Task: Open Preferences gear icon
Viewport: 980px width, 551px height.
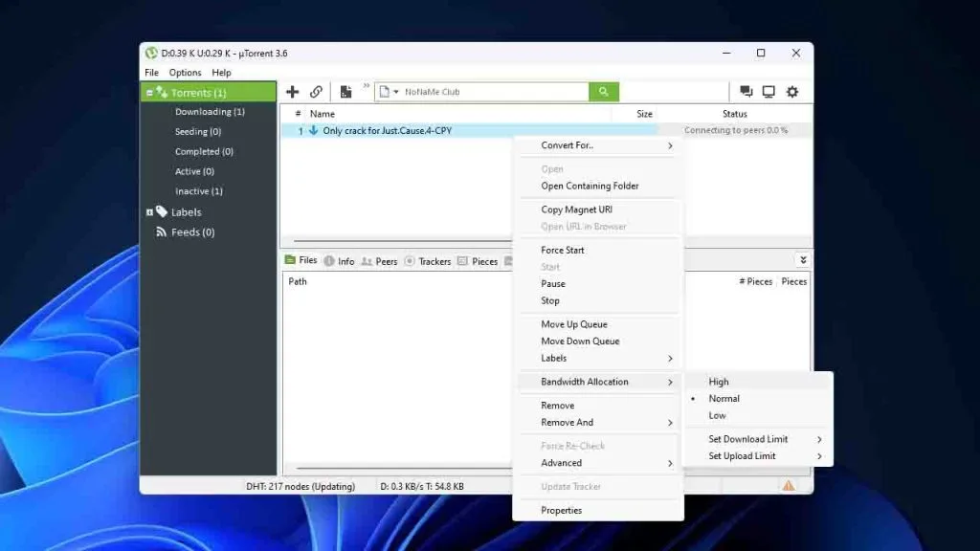Action: [792, 92]
